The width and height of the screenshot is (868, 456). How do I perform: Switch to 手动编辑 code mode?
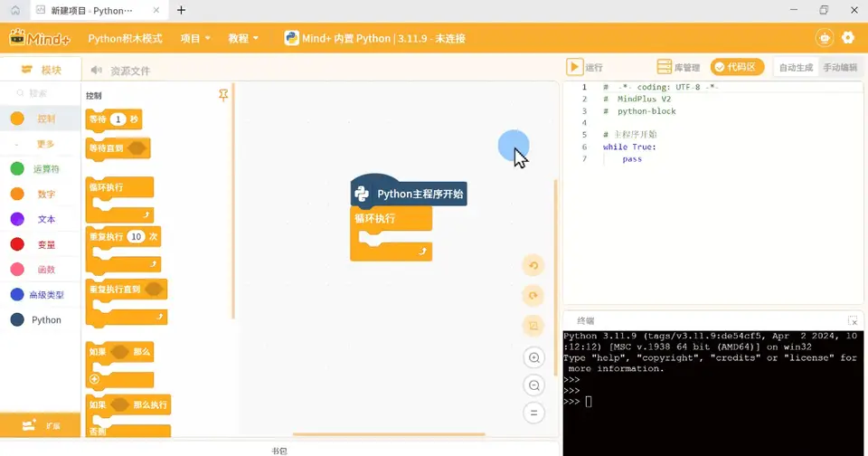pos(840,68)
